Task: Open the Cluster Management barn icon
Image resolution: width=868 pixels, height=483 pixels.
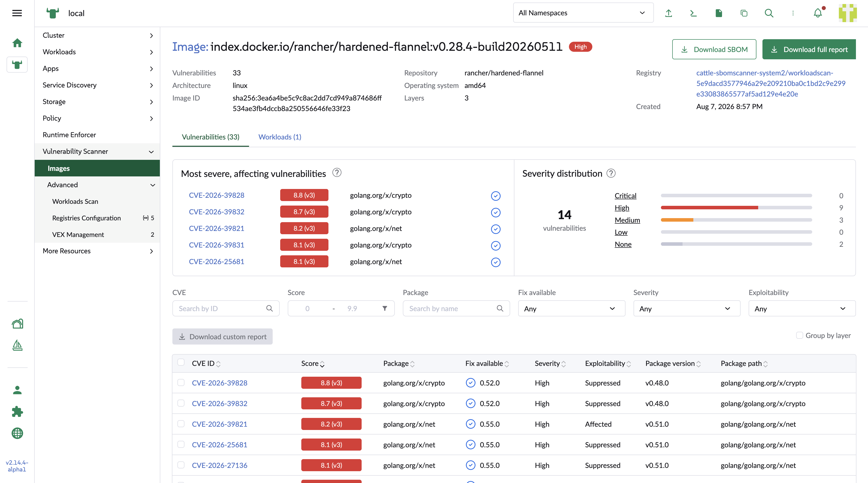Action: (17, 324)
